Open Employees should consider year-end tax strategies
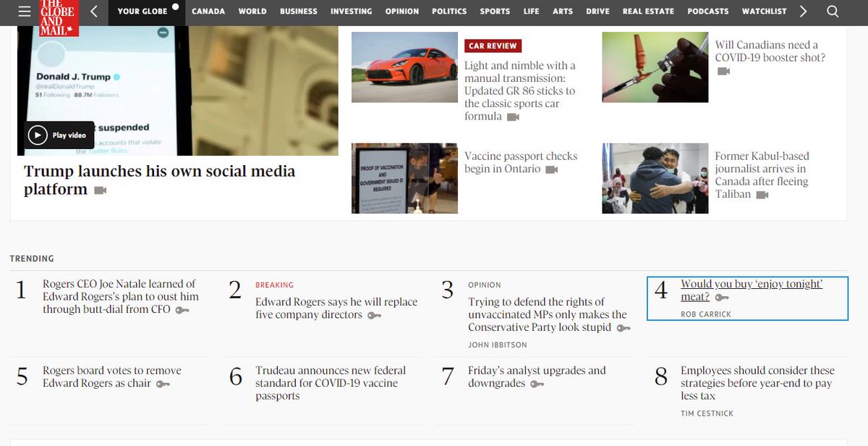The height and width of the screenshot is (446, 868). click(757, 383)
